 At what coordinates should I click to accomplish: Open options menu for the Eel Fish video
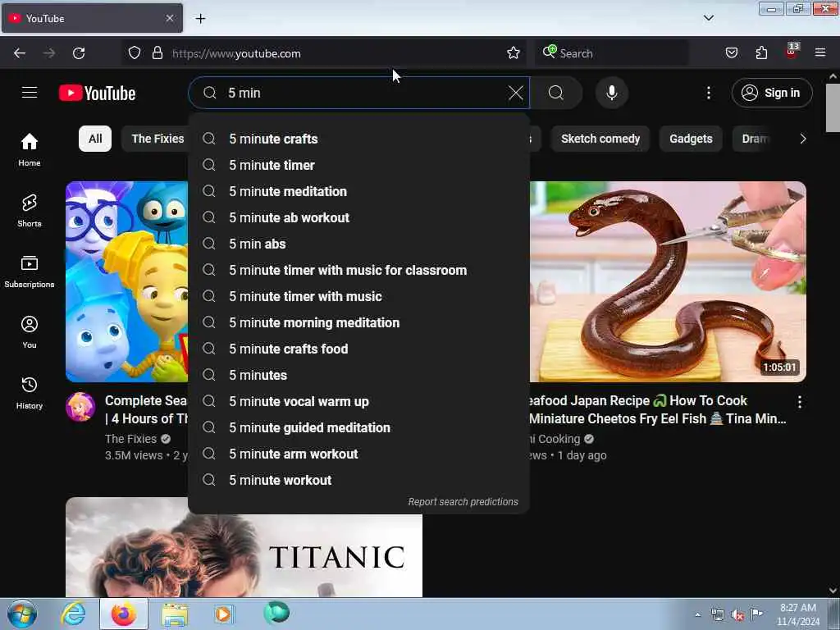pos(799,402)
